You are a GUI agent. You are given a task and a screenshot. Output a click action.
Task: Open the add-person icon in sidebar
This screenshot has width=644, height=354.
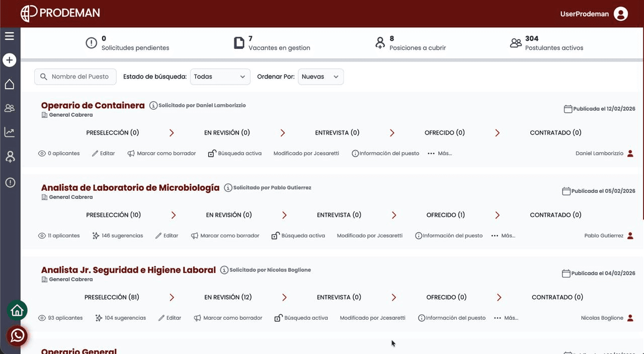pyautogui.click(x=10, y=157)
